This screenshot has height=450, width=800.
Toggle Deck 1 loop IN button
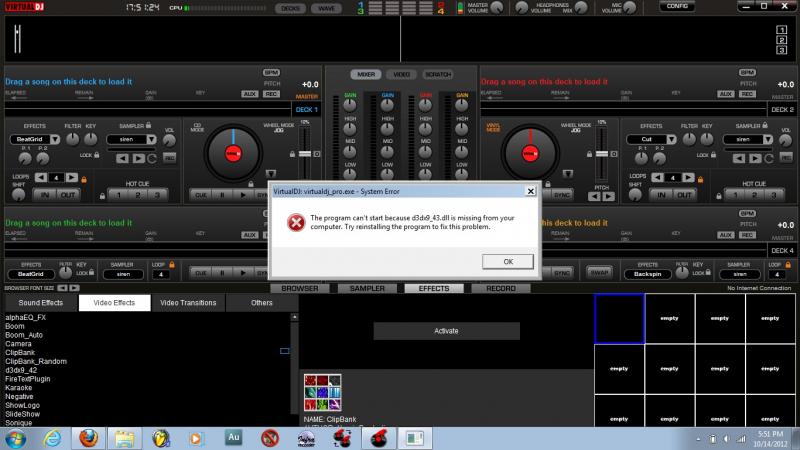(x=44, y=195)
